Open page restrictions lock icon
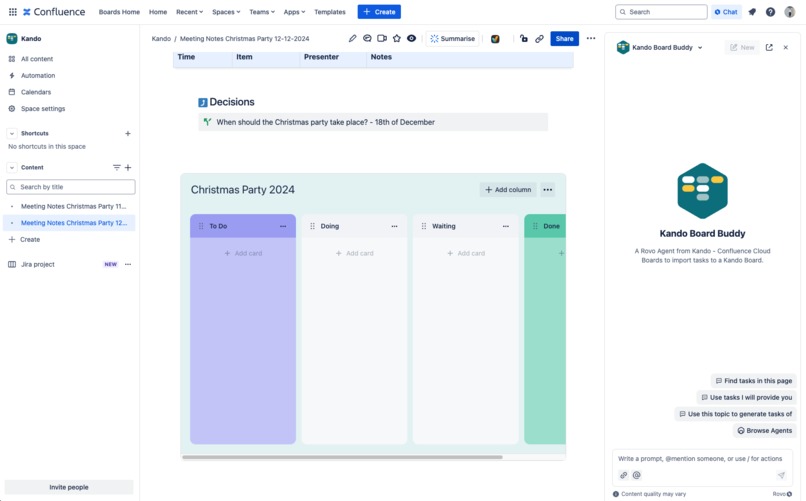The width and height of the screenshot is (806, 501). pos(523,39)
